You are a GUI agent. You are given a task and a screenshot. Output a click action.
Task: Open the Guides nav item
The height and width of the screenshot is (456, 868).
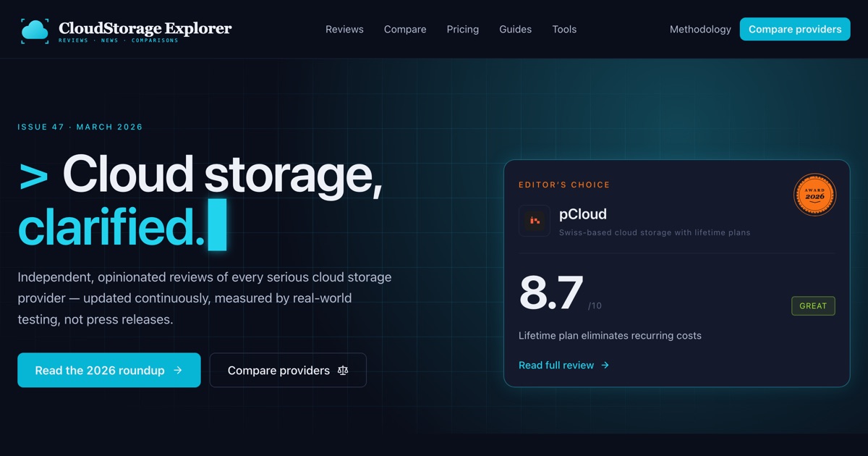click(515, 30)
